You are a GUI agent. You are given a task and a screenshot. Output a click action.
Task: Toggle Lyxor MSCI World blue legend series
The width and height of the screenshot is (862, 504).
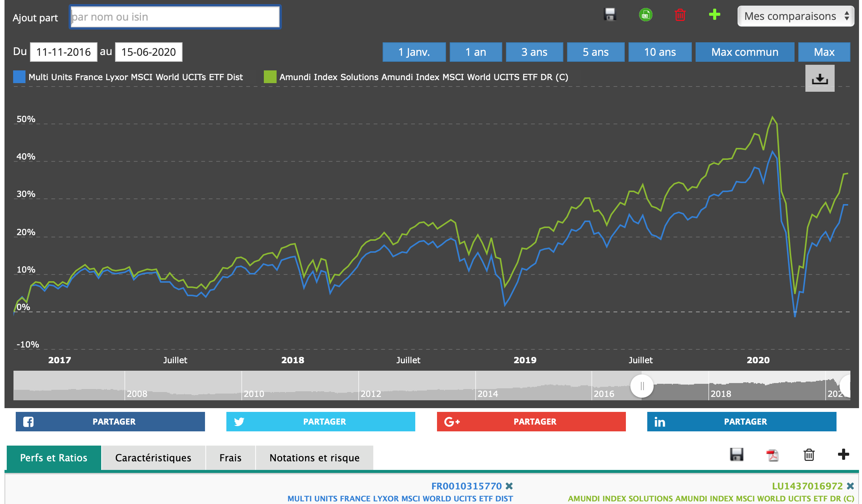(x=135, y=77)
